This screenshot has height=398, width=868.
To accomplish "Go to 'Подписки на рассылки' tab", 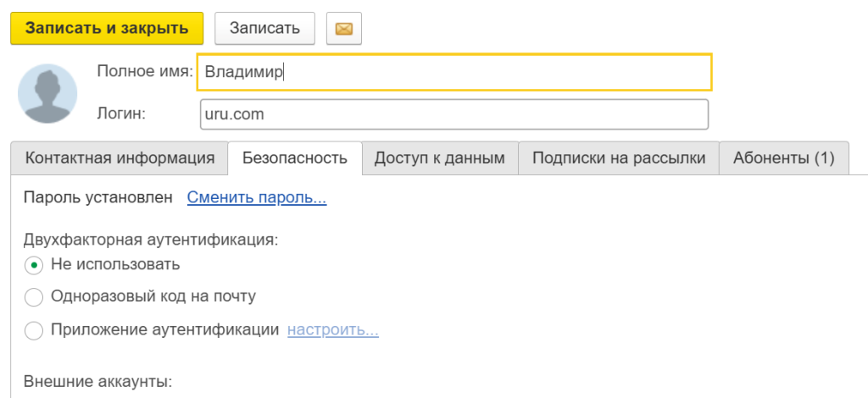I will click(618, 158).
